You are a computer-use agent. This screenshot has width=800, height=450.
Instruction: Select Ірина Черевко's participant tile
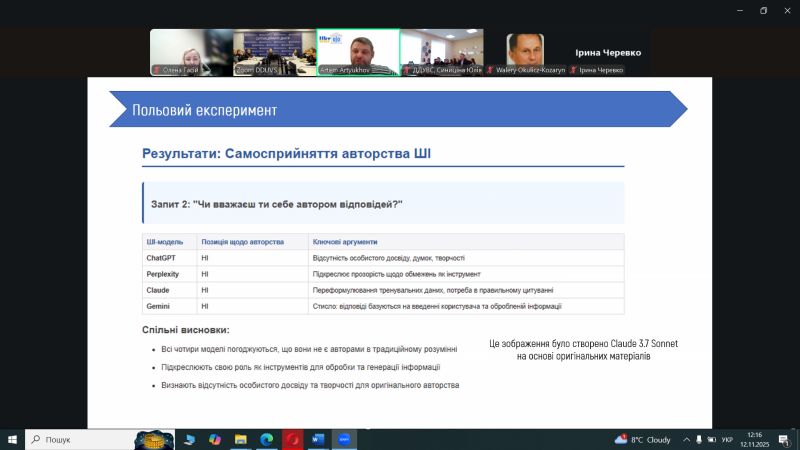point(608,52)
